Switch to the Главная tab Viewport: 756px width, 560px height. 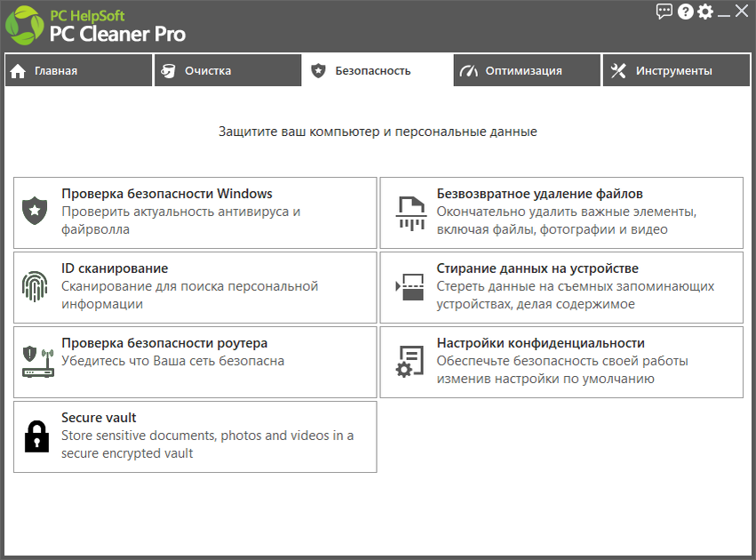pyautogui.click(x=78, y=70)
